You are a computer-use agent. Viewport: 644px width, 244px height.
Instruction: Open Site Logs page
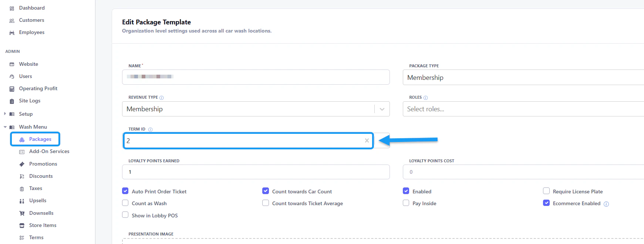30,101
